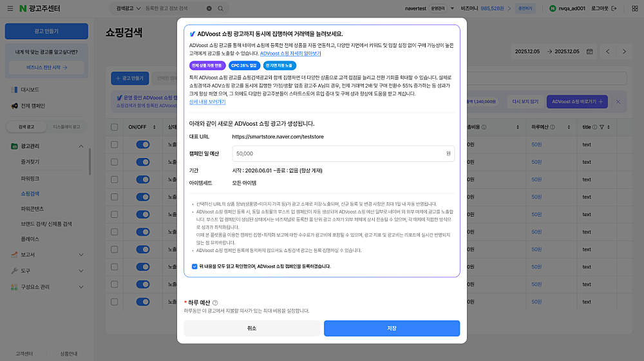Screen dimensions: 644x361
Task: Switch to the 검색 광고 tab
Action: [26, 127]
